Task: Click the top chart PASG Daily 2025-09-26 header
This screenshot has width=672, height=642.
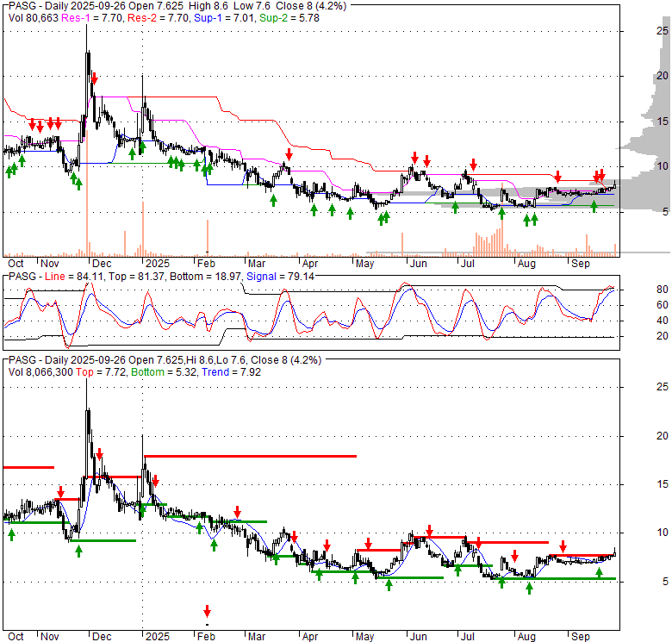Action: (x=177, y=6)
